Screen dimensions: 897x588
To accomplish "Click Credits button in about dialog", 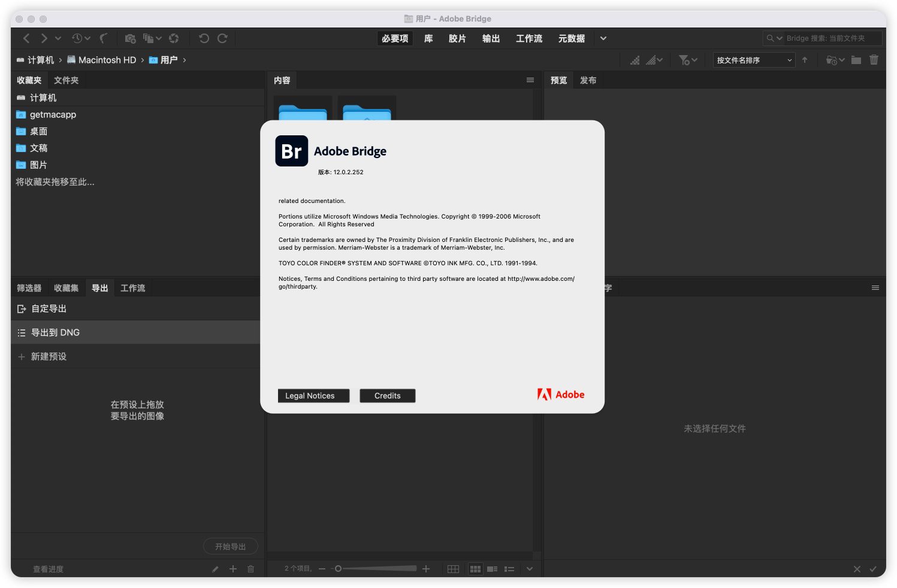I will click(387, 396).
